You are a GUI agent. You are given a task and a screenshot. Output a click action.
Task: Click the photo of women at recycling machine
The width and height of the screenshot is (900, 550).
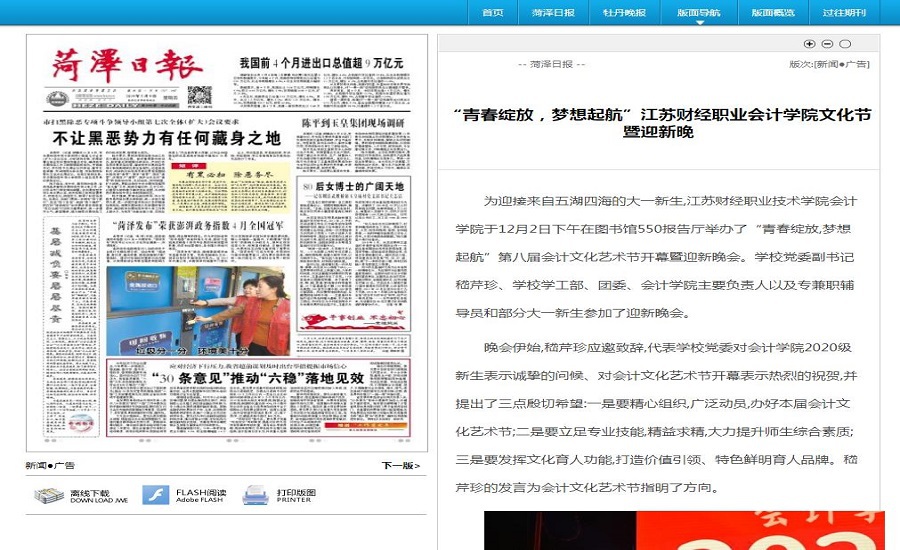198,311
